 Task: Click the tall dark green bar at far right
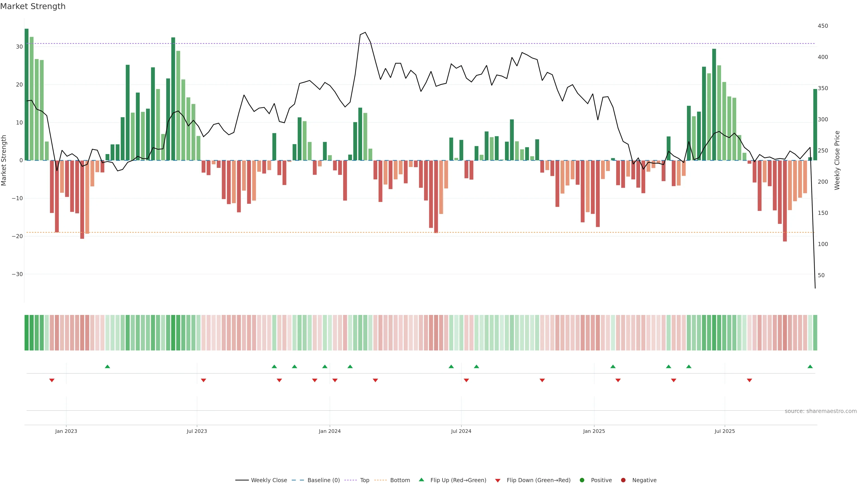tap(815, 125)
